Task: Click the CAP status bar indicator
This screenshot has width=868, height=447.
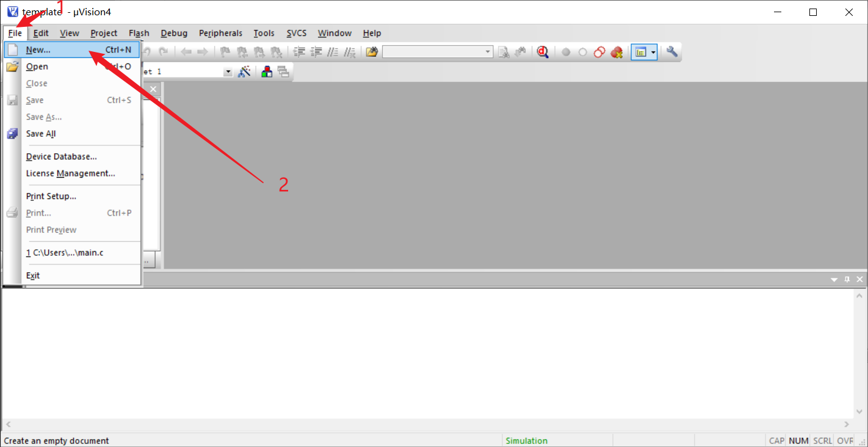Action: tap(776, 441)
